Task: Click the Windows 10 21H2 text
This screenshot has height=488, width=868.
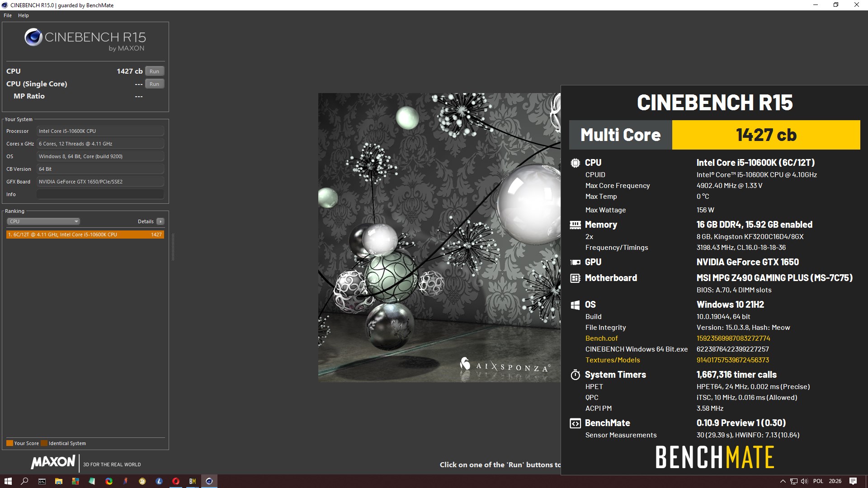Action: tap(730, 305)
